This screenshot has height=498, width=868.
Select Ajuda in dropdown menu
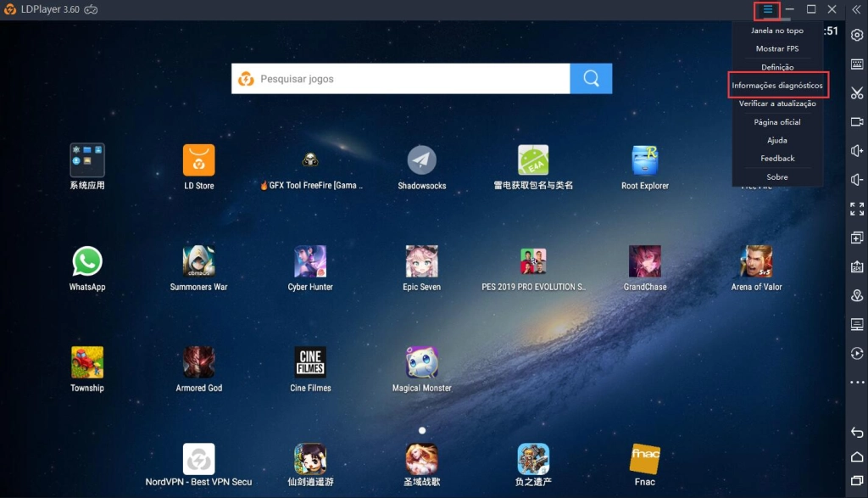(776, 140)
